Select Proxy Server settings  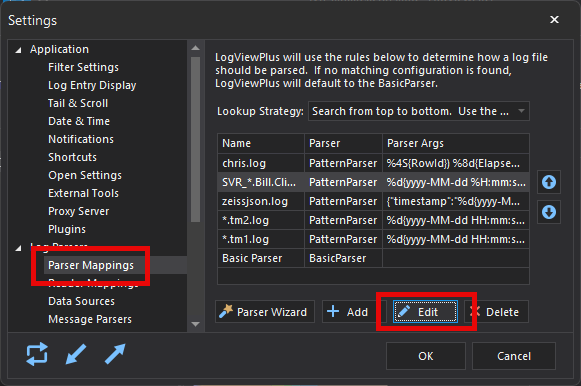click(79, 211)
